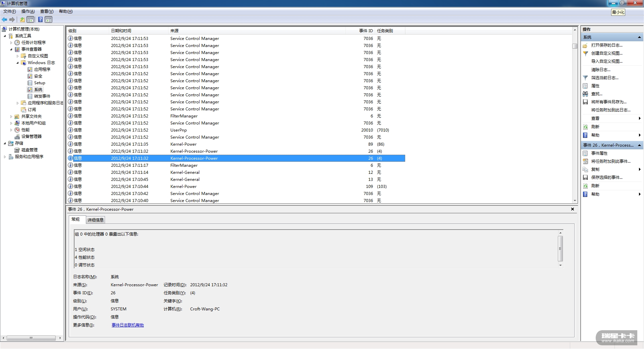Open the 查看(V) menu in menu bar
The width and height of the screenshot is (644, 349).
click(47, 11)
